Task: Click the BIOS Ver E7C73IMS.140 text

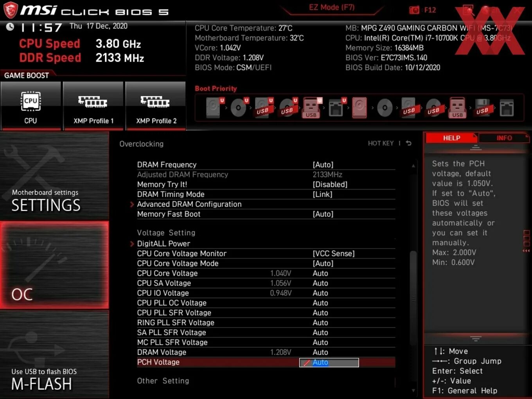Action: [386, 58]
